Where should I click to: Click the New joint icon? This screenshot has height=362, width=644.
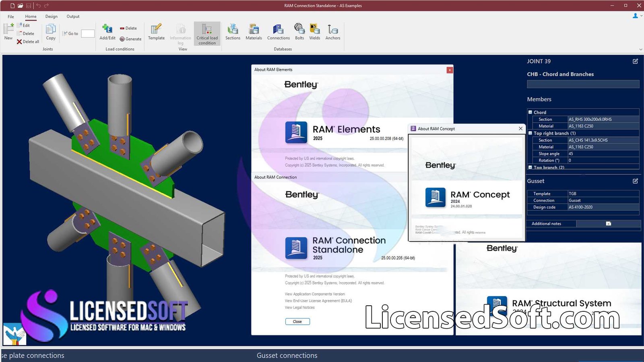click(8, 32)
